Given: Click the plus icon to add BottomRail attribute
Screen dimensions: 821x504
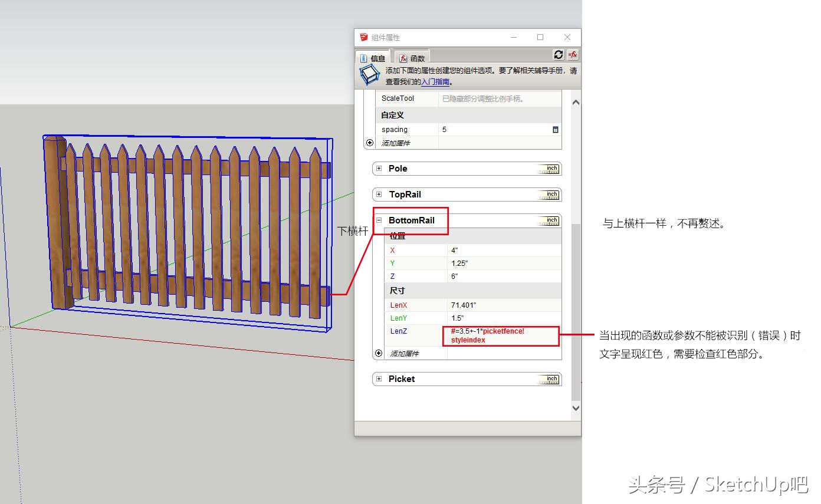Looking at the screenshot, I should point(378,353).
